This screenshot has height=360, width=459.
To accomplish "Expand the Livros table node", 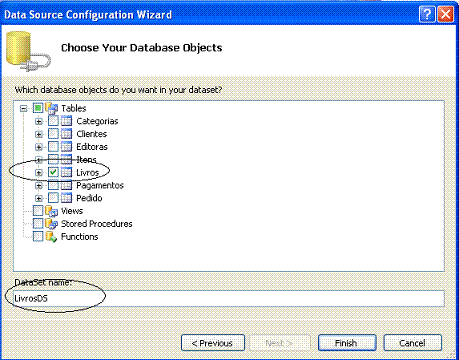I will pos(39,173).
